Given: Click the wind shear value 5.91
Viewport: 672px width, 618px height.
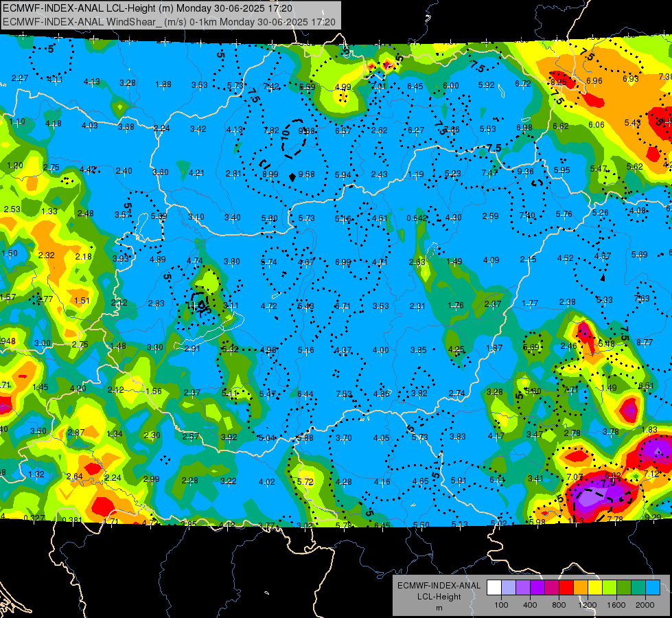Looking at the screenshot, I should click(x=458, y=481).
